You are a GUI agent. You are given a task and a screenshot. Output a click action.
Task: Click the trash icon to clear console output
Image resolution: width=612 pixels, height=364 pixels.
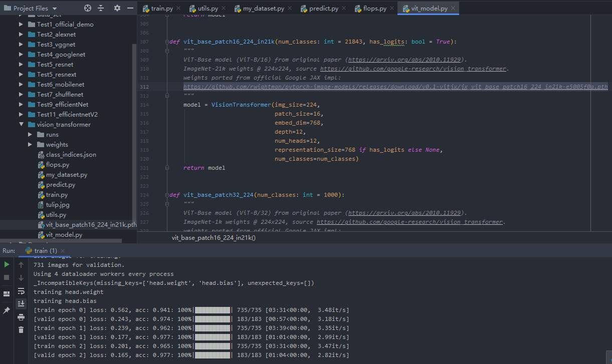click(x=21, y=329)
